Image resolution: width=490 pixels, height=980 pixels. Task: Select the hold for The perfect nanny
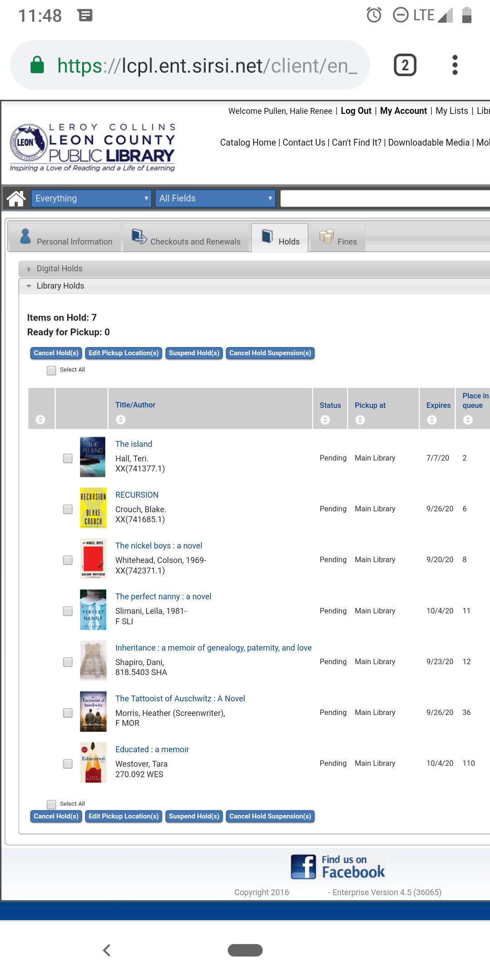coord(68,611)
